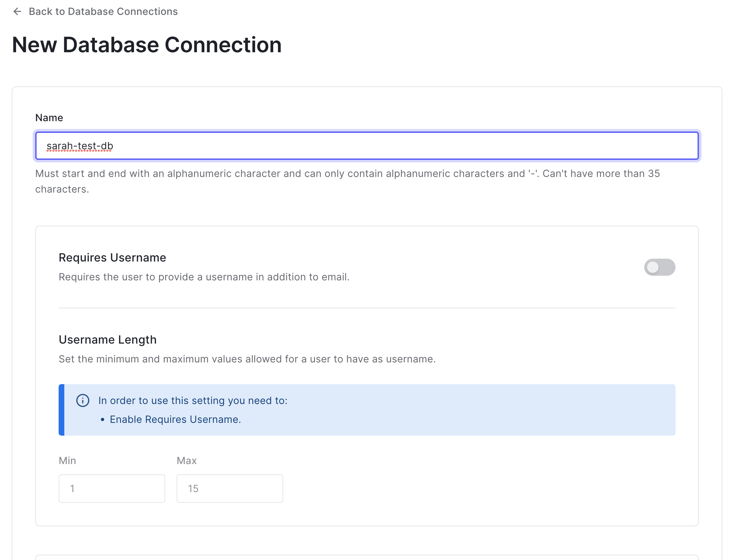
Task: Click the blue left bar of info banner
Action: click(61, 410)
